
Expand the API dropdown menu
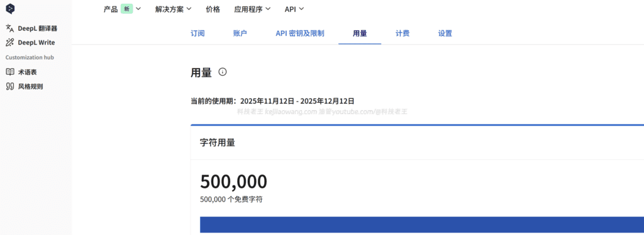point(294,9)
